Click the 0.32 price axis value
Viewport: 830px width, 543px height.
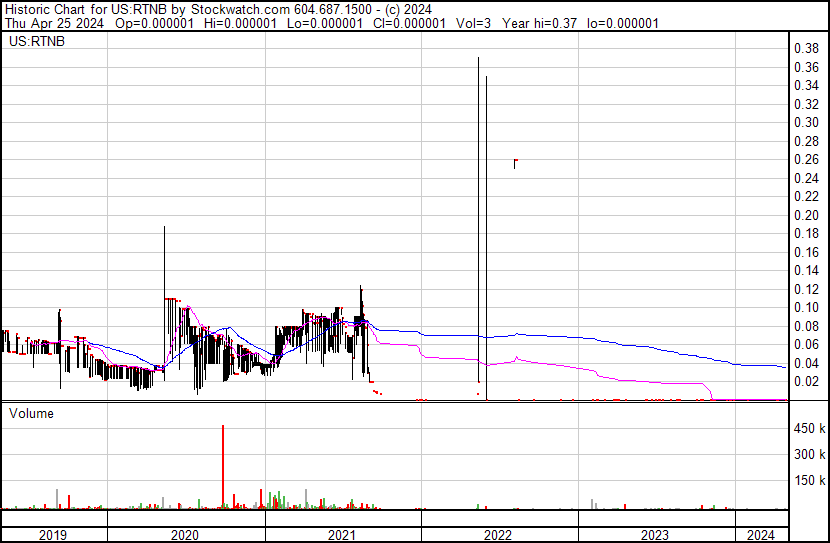[x=806, y=104]
